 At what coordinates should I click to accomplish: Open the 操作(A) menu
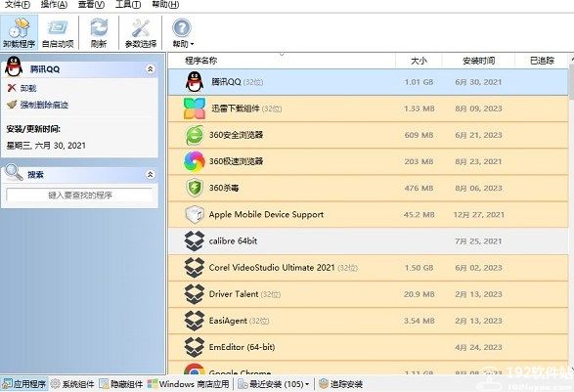pyautogui.click(x=54, y=4)
